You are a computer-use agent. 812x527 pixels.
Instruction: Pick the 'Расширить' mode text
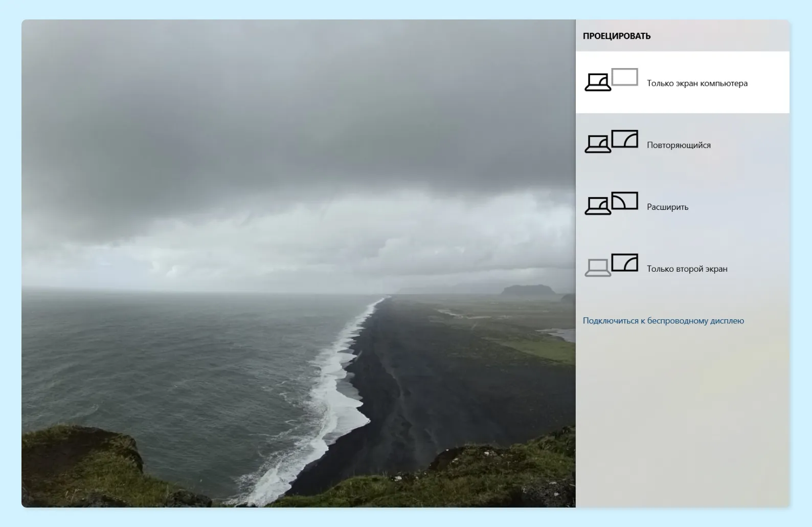click(x=667, y=207)
